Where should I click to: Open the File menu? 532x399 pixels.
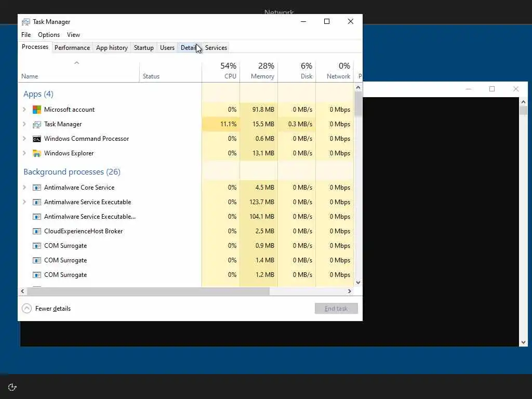pyautogui.click(x=26, y=35)
